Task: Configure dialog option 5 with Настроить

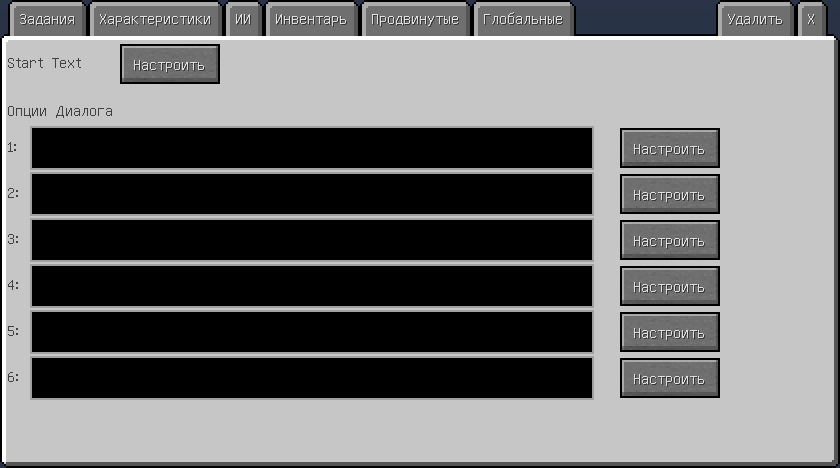Action: 670,332
